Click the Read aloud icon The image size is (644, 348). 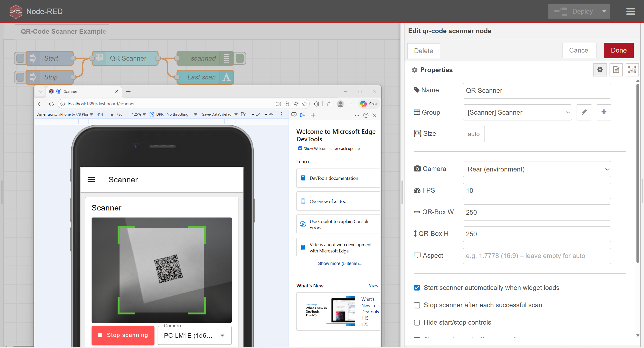(296, 104)
